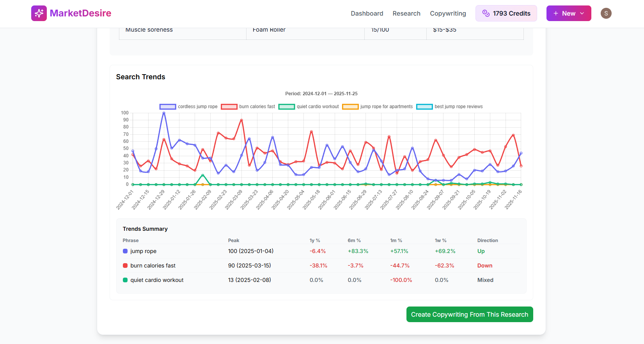Screen dimensions: 644x344
Task: Click the plus icon in New button
Action: click(556, 13)
